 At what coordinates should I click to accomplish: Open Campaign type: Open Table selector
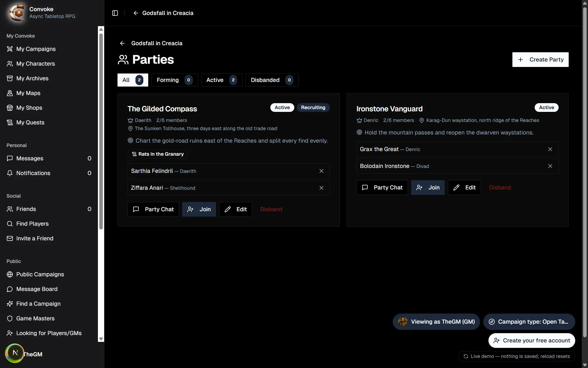pyautogui.click(x=529, y=322)
